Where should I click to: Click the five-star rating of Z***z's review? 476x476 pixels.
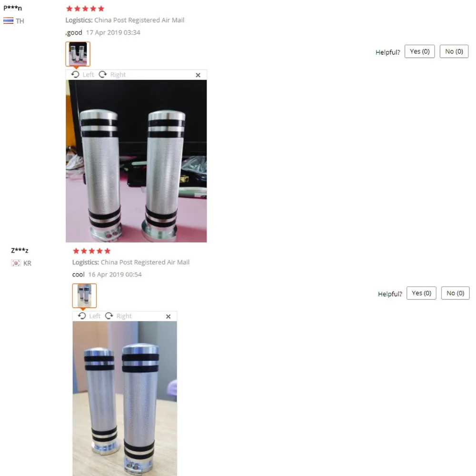pyautogui.click(x=92, y=251)
